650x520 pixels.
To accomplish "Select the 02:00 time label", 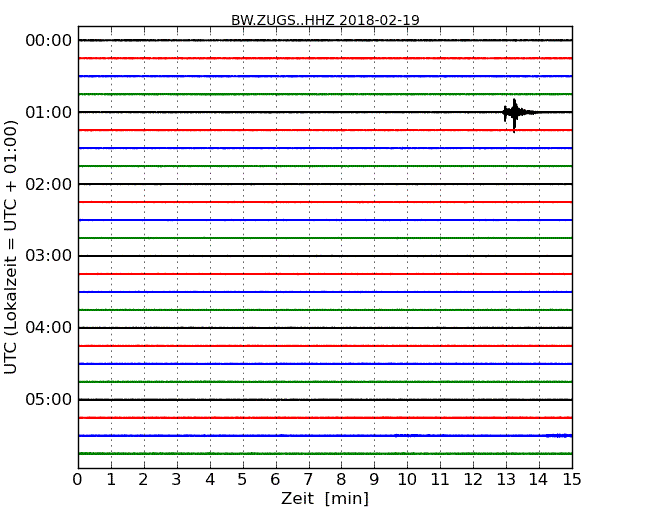I will click(x=49, y=184).
